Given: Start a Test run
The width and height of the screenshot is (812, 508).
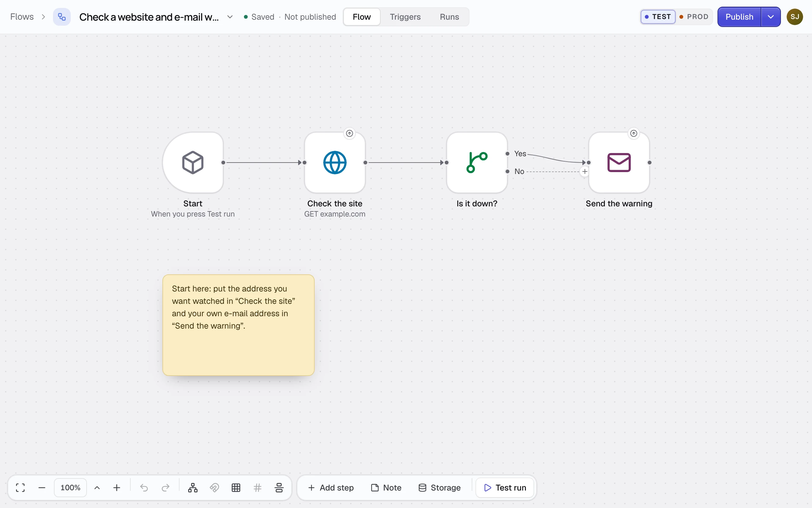Looking at the screenshot, I should (x=505, y=487).
